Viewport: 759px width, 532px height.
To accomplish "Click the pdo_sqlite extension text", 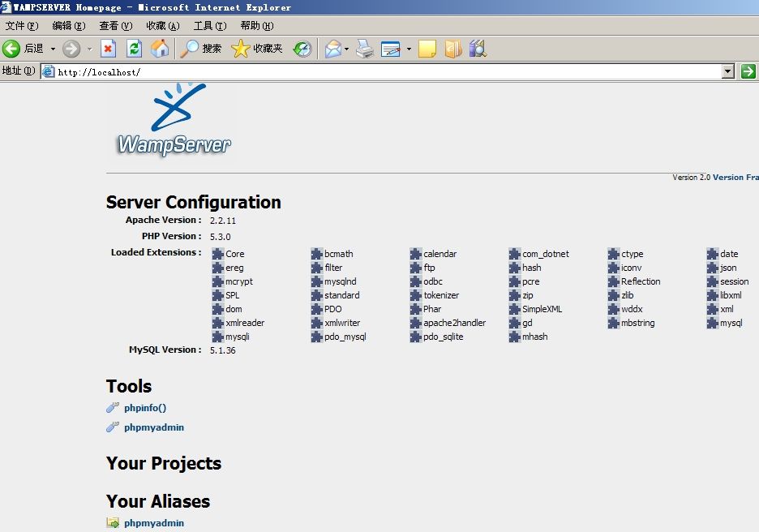I will 444,337.
